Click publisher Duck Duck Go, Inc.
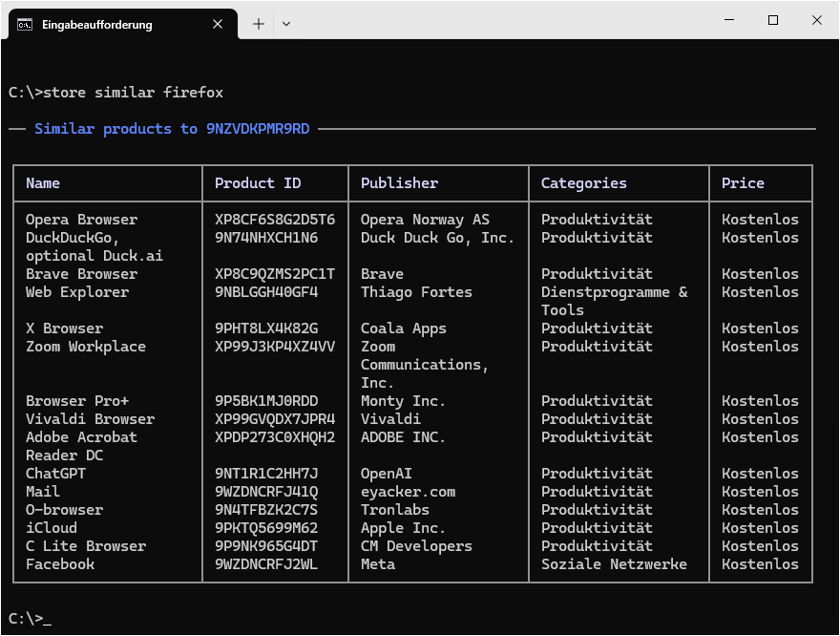The image size is (840, 636). click(437, 238)
